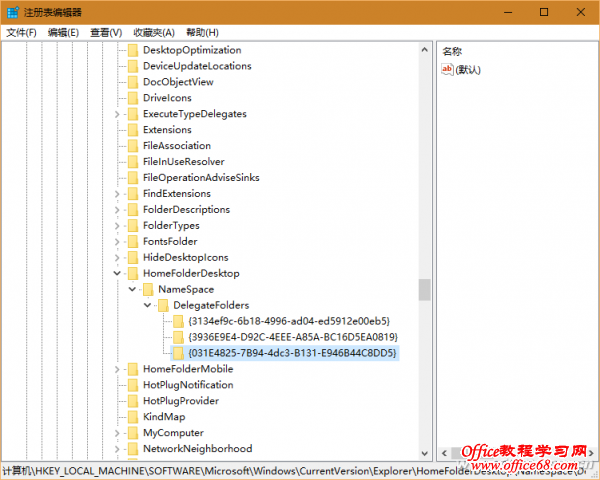This screenshot has width=600, height=480.
Task: Collapse the NameSpace key
Action: click(132, 289)
